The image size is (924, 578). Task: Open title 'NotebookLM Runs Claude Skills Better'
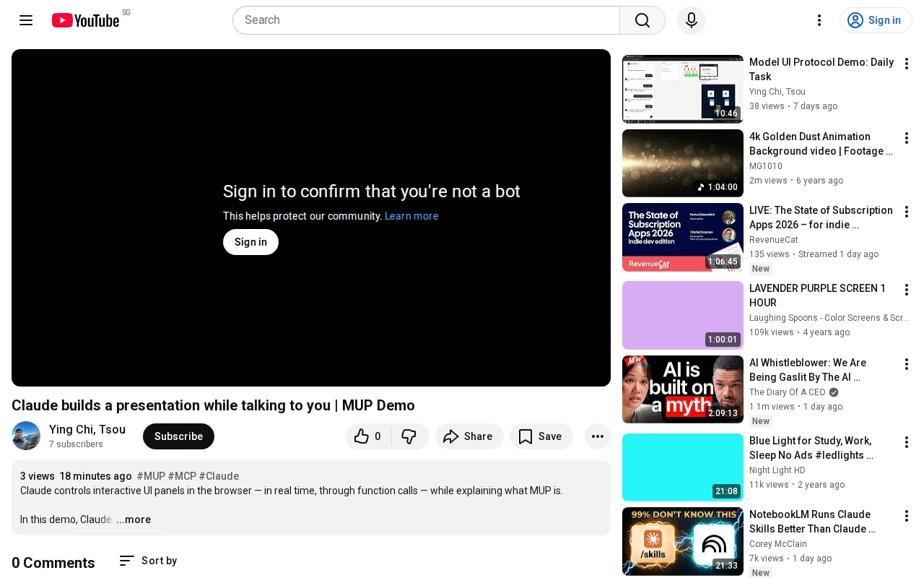point(813,522)
